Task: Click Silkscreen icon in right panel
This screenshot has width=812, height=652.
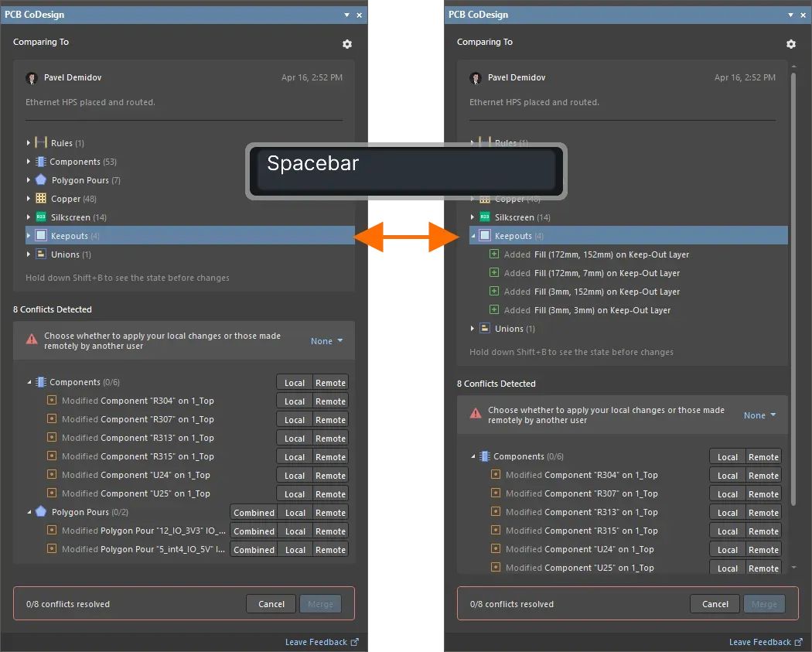Action: (x=485, y=217)
